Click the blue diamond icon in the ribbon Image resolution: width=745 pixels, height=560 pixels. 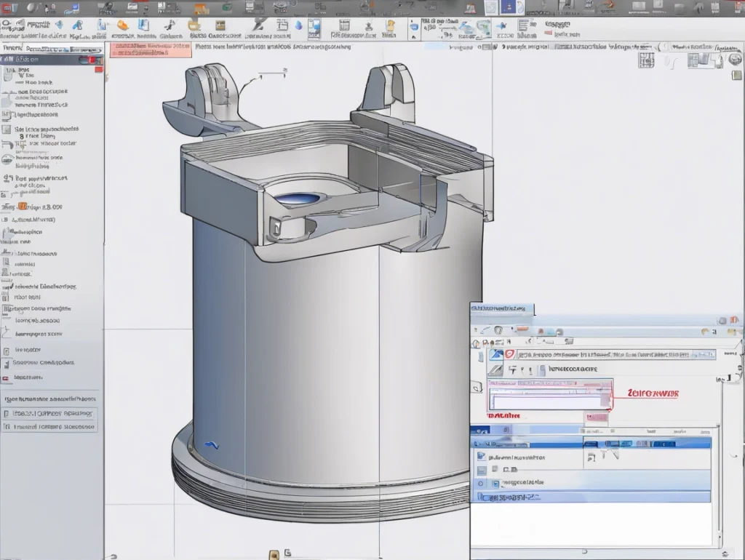59,25
